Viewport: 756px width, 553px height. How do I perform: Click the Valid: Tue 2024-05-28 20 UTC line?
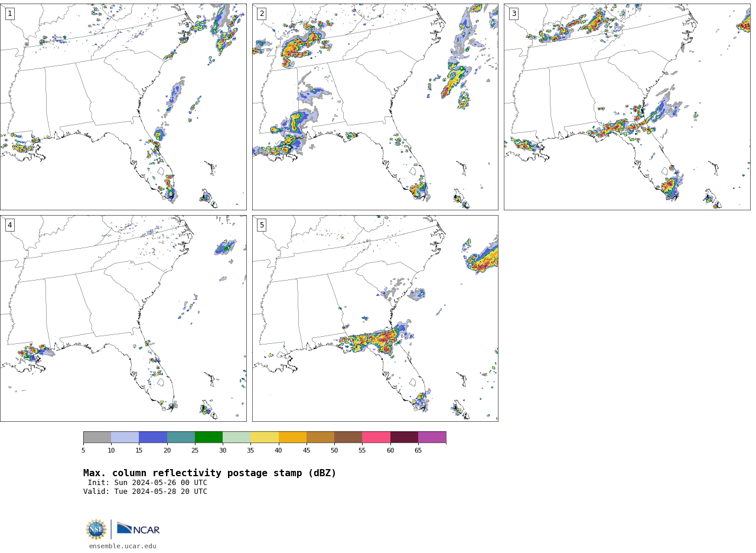145,492
